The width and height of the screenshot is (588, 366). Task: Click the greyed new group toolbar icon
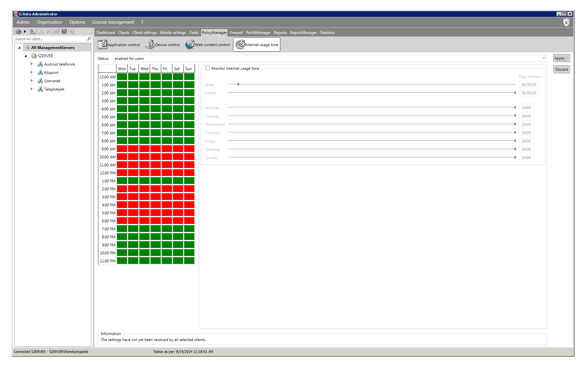point(41,32)
